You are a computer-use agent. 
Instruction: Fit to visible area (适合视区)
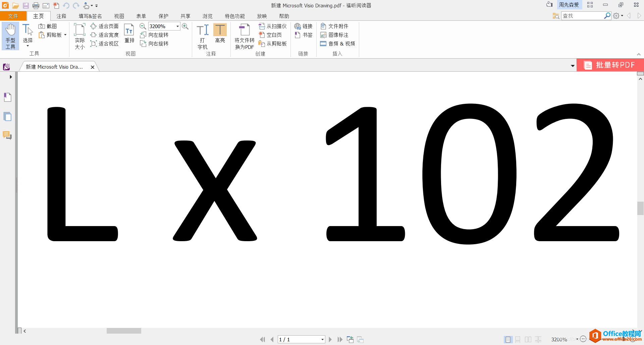point(105,44)
